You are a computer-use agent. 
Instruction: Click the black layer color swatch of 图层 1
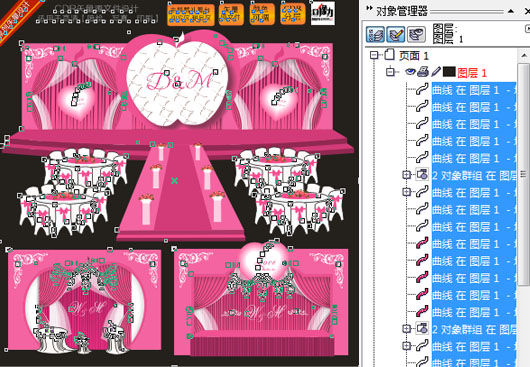coord(449,72)
